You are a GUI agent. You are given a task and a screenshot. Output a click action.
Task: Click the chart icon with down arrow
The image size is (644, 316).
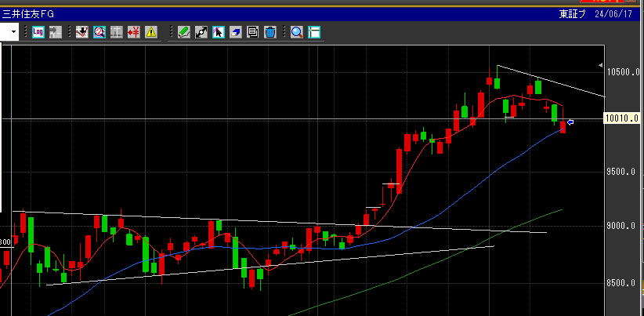81,32
